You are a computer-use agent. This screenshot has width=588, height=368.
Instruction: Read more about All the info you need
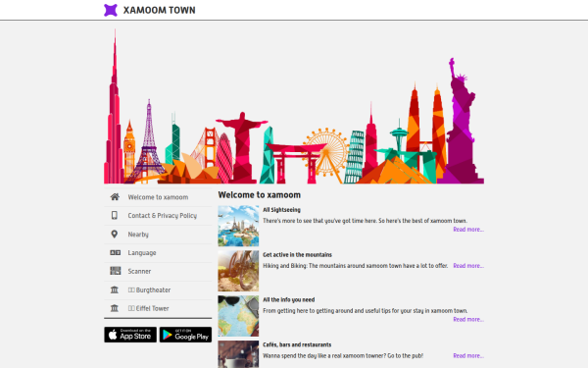click(468, 320)
